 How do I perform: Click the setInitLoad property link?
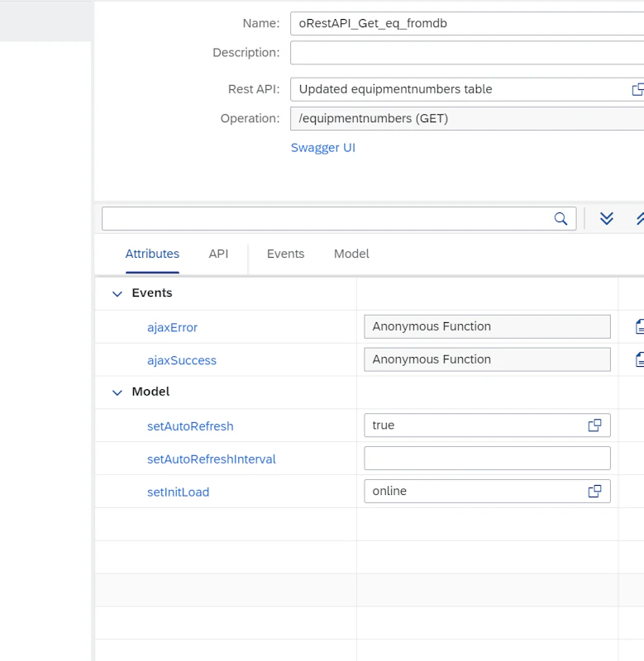[178, 492]
